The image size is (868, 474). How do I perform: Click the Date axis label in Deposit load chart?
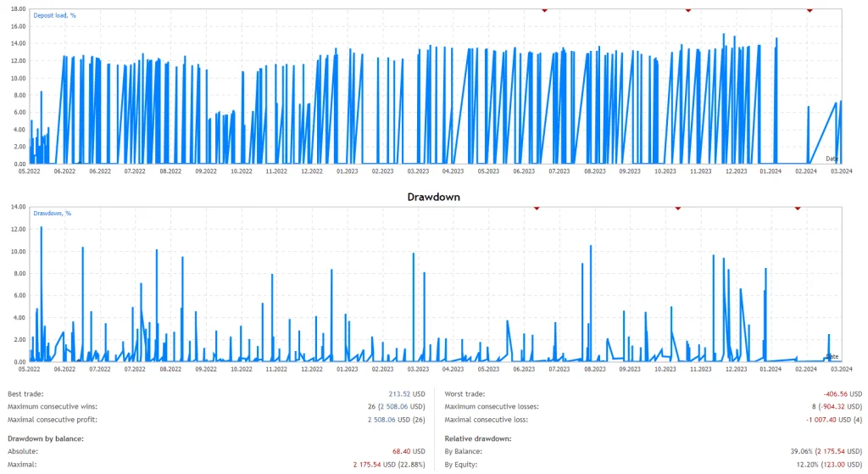click(x=832, y=159)
